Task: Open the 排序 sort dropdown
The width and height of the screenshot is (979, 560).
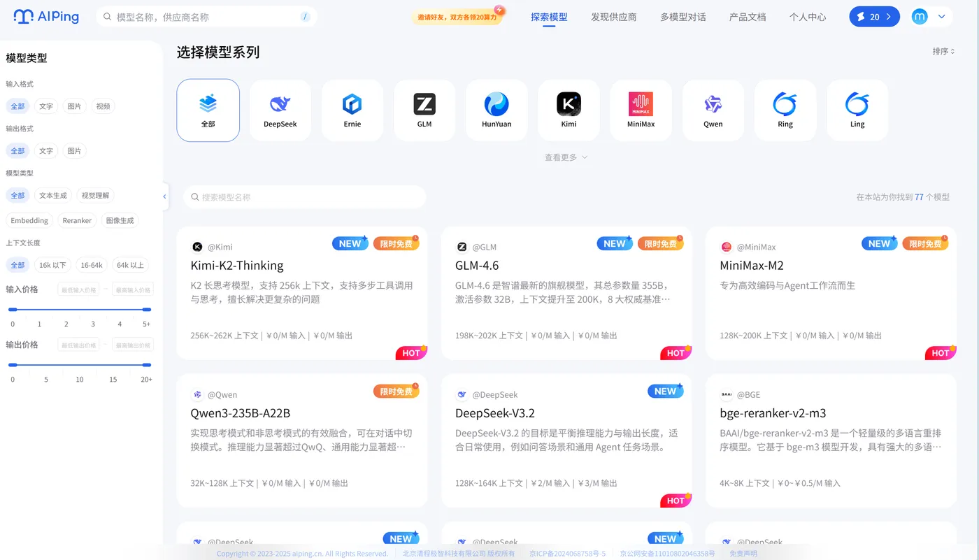Action: pos(943,51)
